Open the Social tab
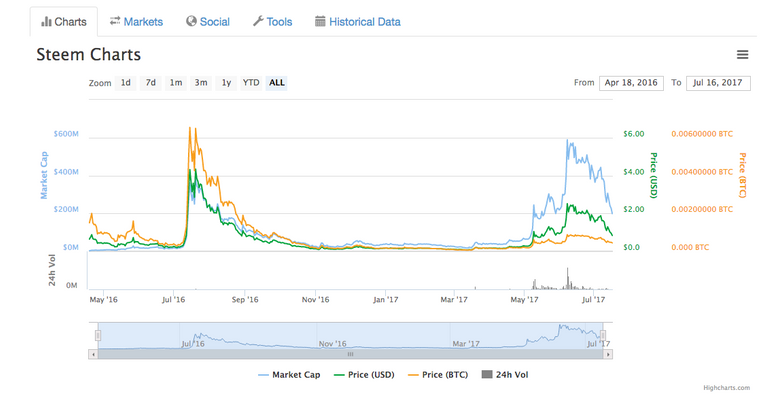Image resolution: width=768 pixels, height=395 pixels. tap(208, 22)
